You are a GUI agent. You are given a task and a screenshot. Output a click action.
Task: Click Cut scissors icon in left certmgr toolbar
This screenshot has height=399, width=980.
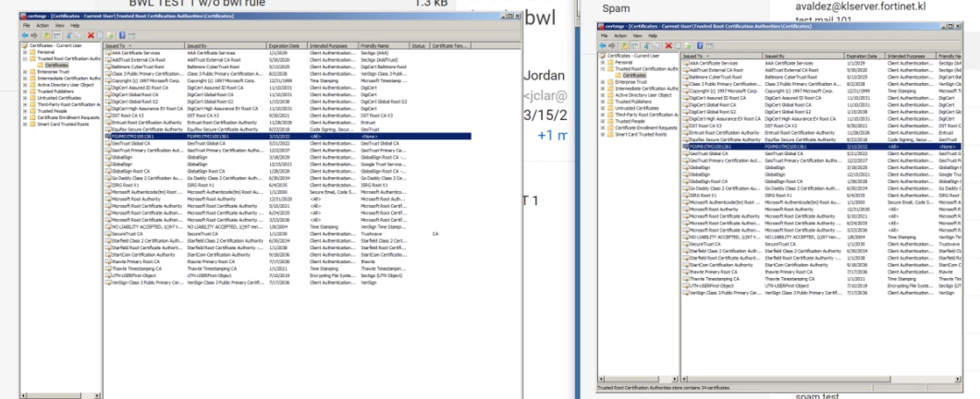[68, 36]
